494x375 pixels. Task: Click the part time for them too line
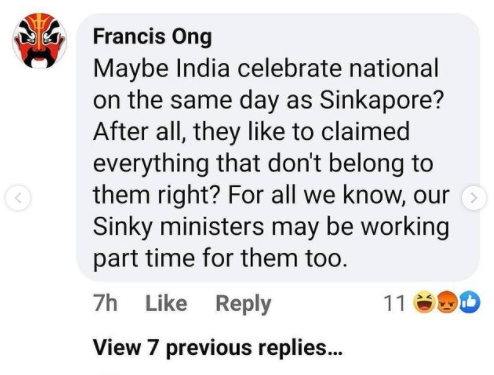[x=220, y=259]
